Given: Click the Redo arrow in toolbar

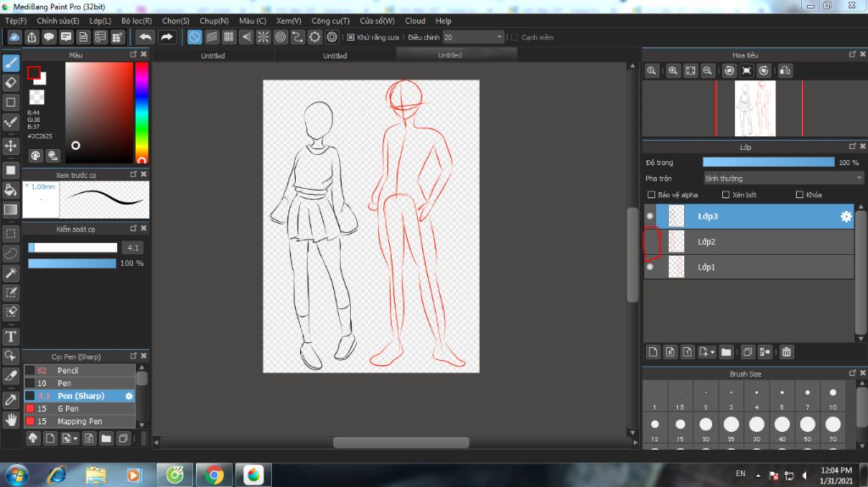Looking at the screenshot, I should pos(167,37).
